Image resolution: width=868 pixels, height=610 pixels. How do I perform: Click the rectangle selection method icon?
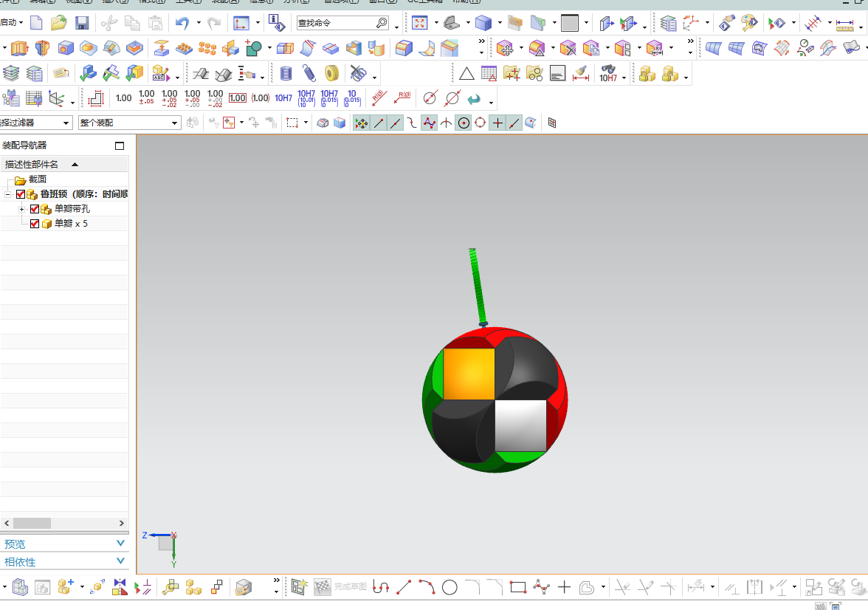292,123
